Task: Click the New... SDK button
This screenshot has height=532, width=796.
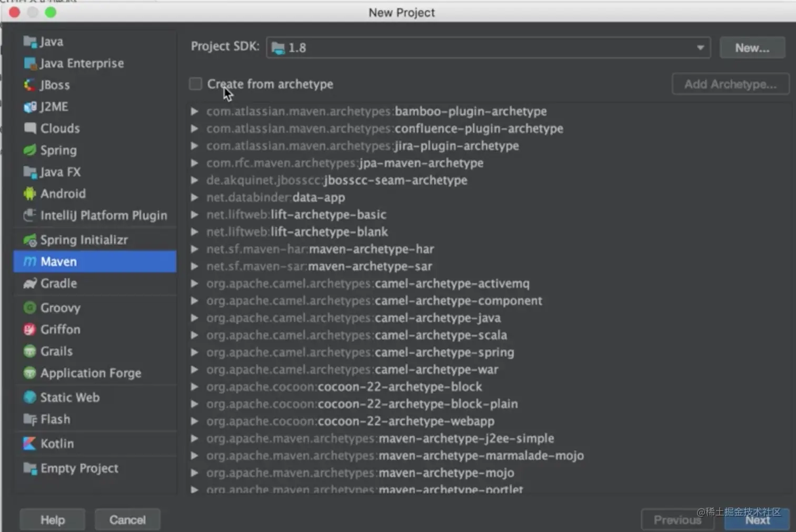Action: [x=752, y=48]
